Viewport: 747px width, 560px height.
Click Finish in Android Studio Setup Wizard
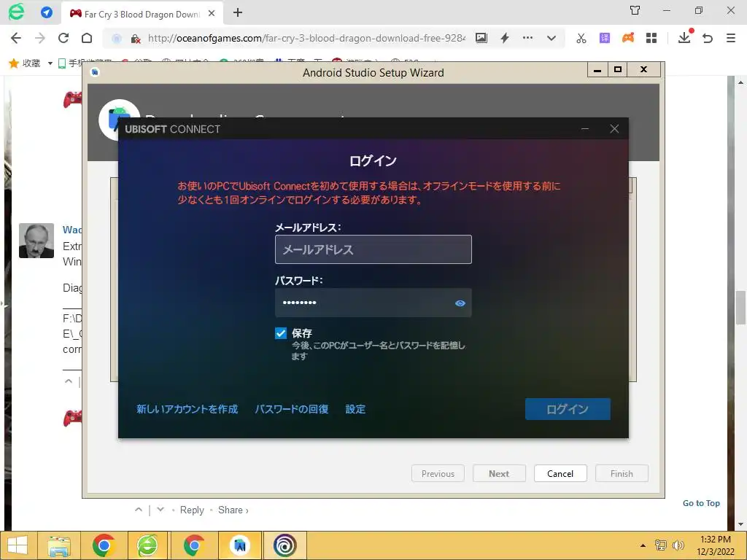coord(622,473)
